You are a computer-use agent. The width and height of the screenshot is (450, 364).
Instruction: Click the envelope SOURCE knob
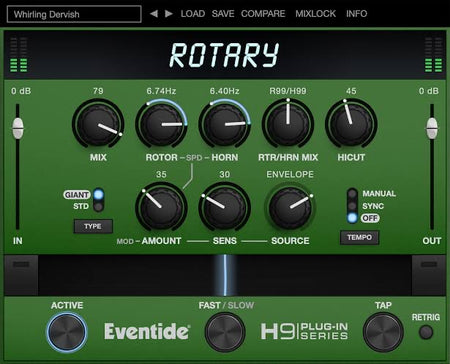tap(290, 207)
